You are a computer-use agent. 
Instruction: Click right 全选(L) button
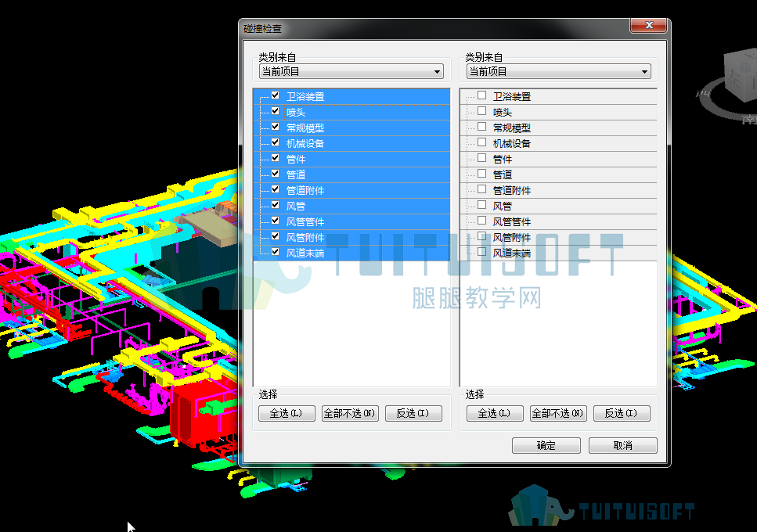click(495, 413)
